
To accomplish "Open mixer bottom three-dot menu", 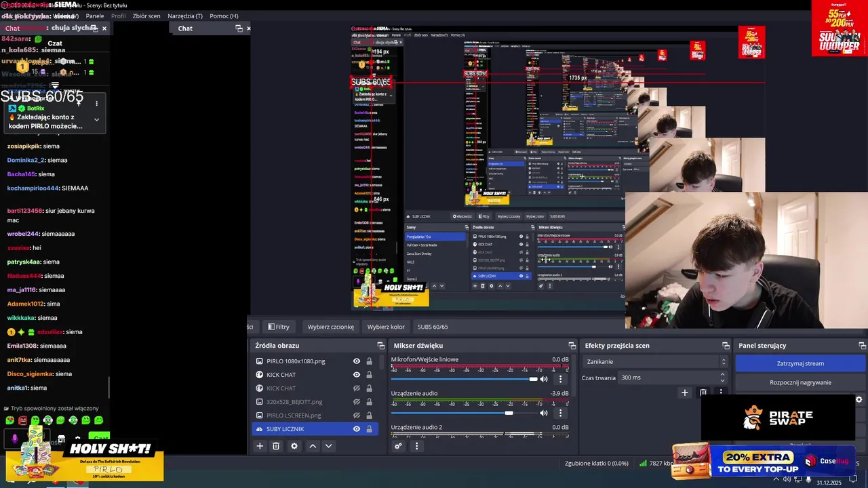I will click(x=416, y=446).
